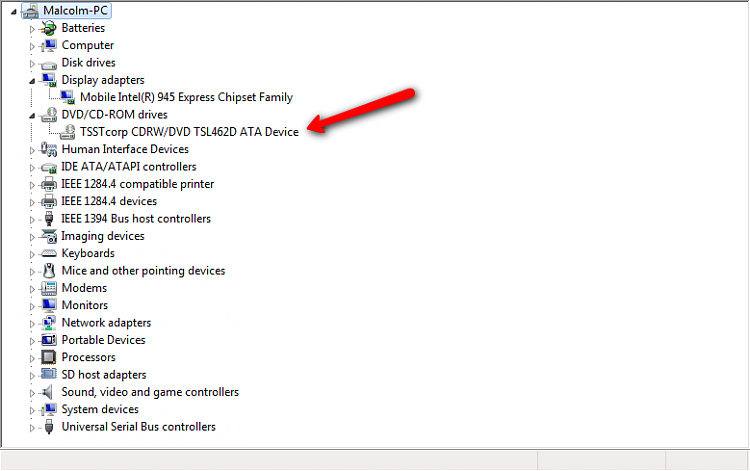Select the System devices label

point(100,409)
